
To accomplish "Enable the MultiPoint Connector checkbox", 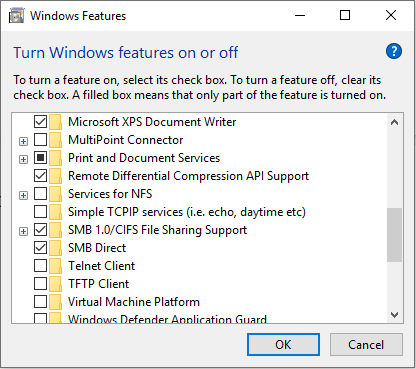I will [40, 140].
